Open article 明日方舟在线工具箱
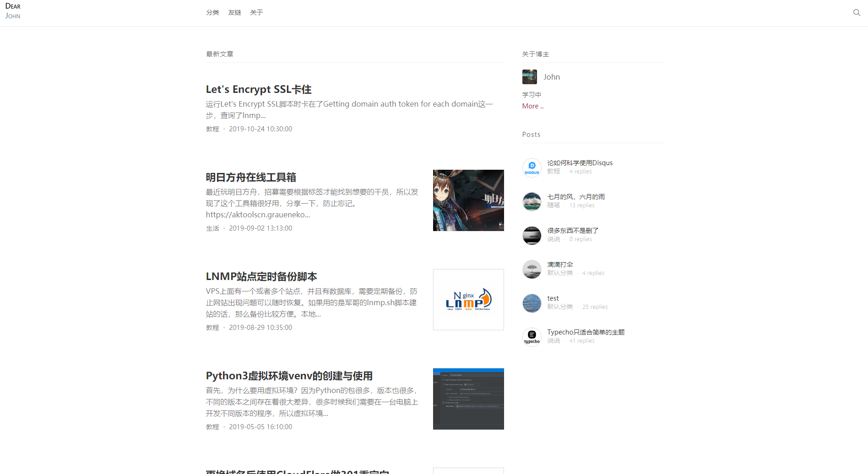The image size is (868, 474). point(251,177)
